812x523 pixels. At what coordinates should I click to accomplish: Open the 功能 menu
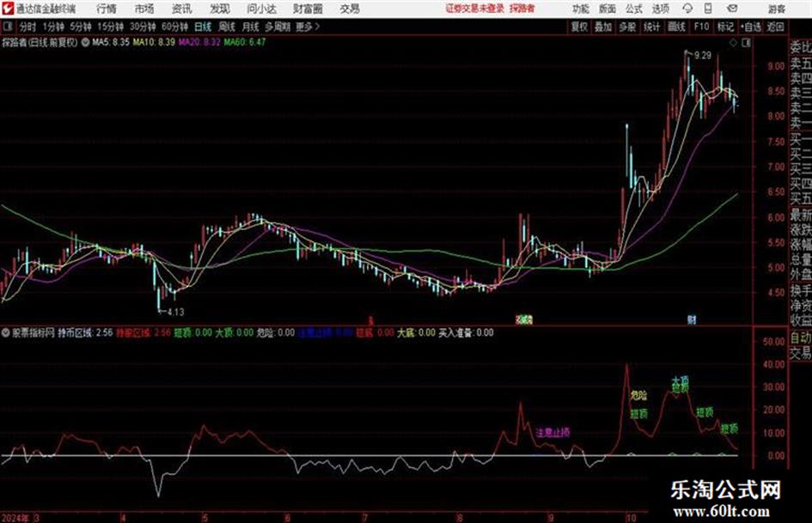click(581, 9)
